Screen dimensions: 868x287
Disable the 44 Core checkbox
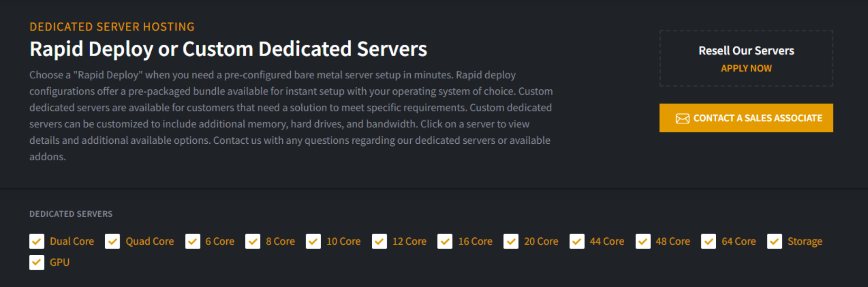(x=577, y=241)
